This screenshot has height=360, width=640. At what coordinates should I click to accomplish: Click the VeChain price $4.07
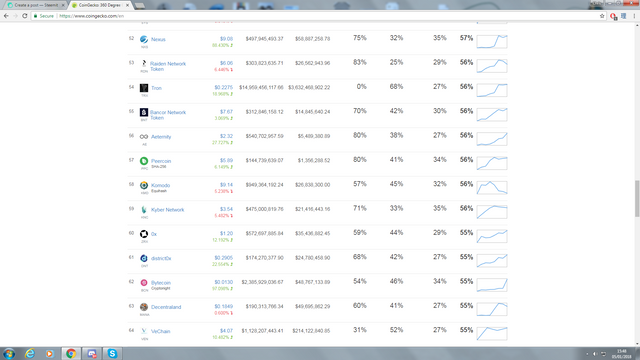[227, 331]
